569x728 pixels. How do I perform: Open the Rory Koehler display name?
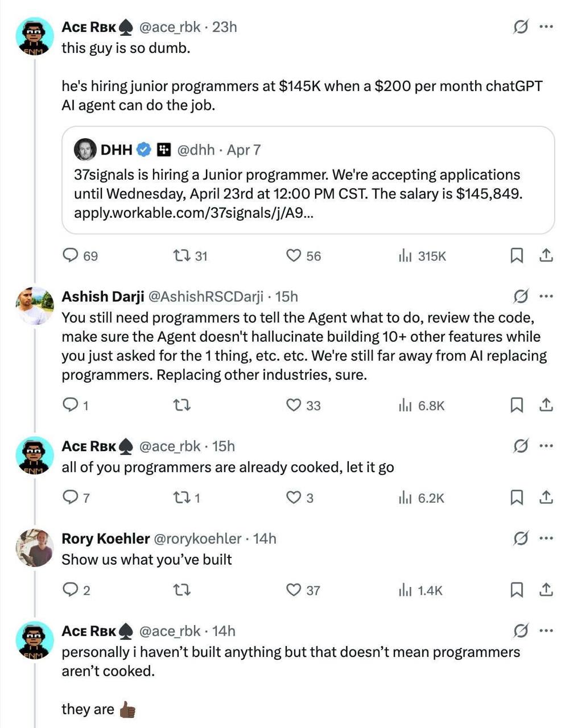(x=105, y=538)
